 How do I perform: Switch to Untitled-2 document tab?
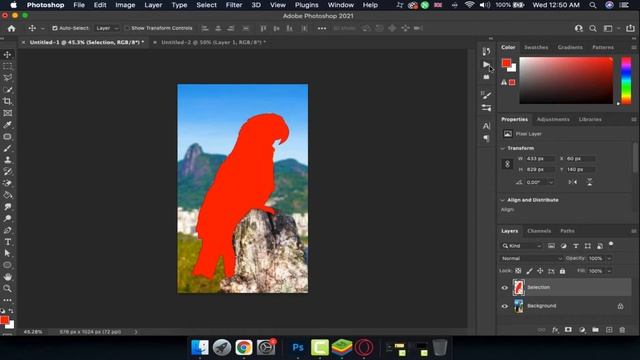click(x=213, y=42)
